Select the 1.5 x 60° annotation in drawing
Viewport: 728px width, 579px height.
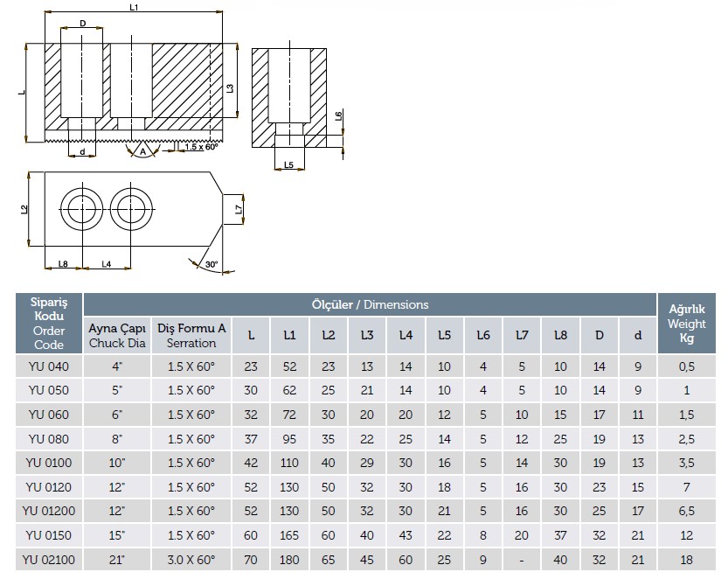pyautogui.click(x=201, y=146)
